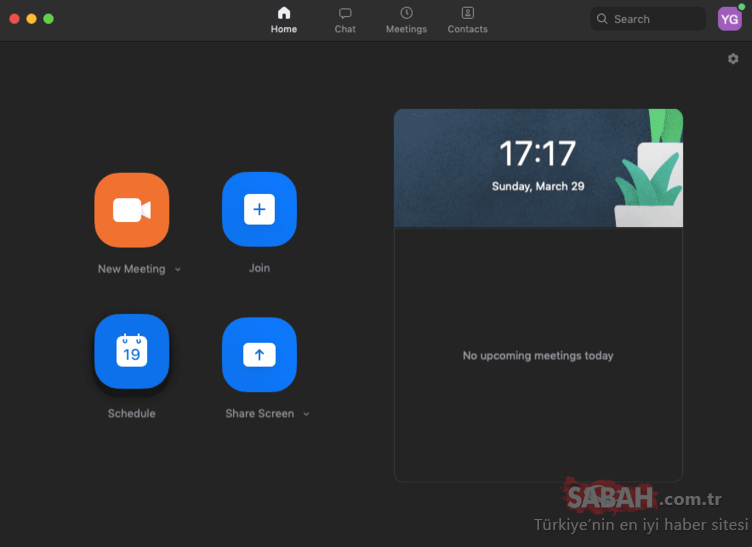Close the window with the red button
Viewport: 752px width, 547px height.
coord(14,19)
